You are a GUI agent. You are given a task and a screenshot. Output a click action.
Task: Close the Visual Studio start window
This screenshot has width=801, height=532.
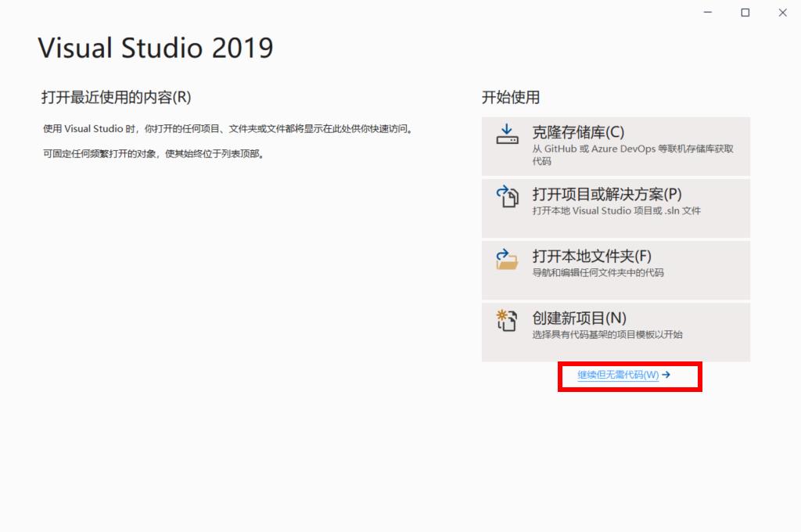pyautogui.click(x=782, y=13)
